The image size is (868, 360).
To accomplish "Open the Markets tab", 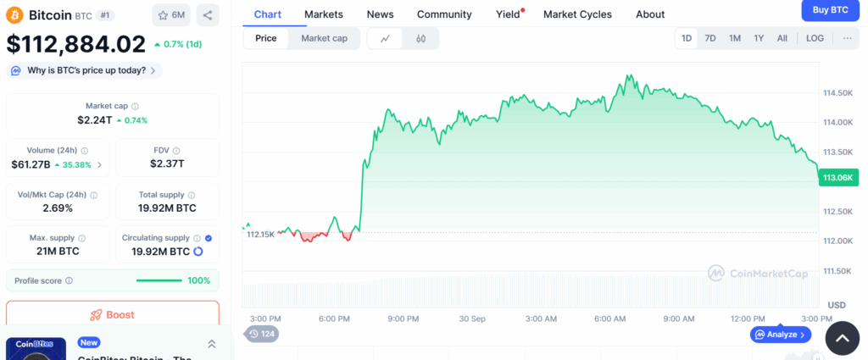I will [x=324, y=14].
